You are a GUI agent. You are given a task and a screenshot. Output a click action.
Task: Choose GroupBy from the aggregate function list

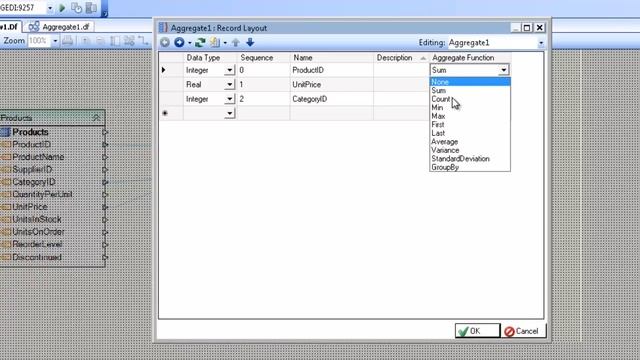[470, 167]
